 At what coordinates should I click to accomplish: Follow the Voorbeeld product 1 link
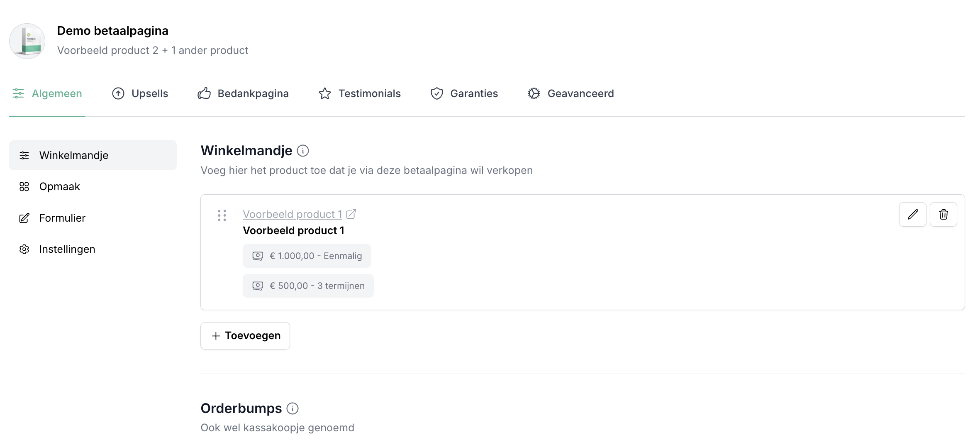tap(292, 214)
